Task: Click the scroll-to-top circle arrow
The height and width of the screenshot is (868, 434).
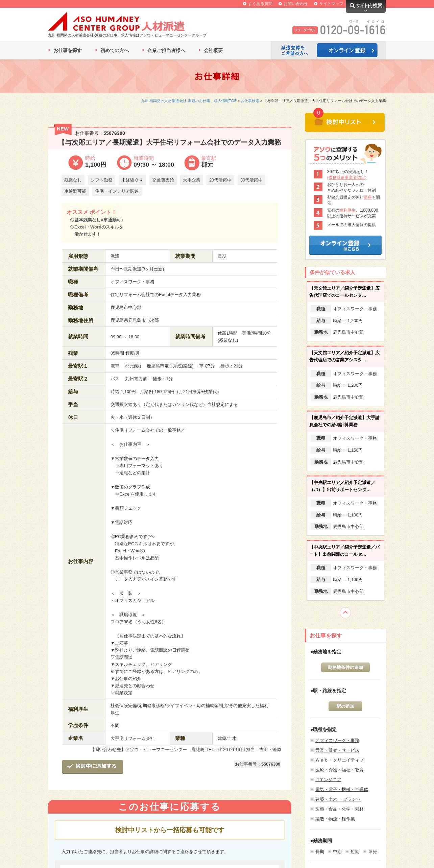Action: tap(345, 612)
